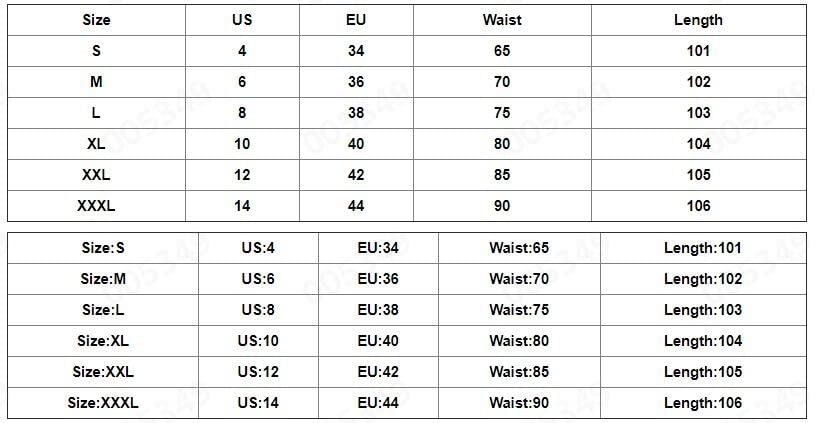Click the "Size:XXL" cell

103,372
